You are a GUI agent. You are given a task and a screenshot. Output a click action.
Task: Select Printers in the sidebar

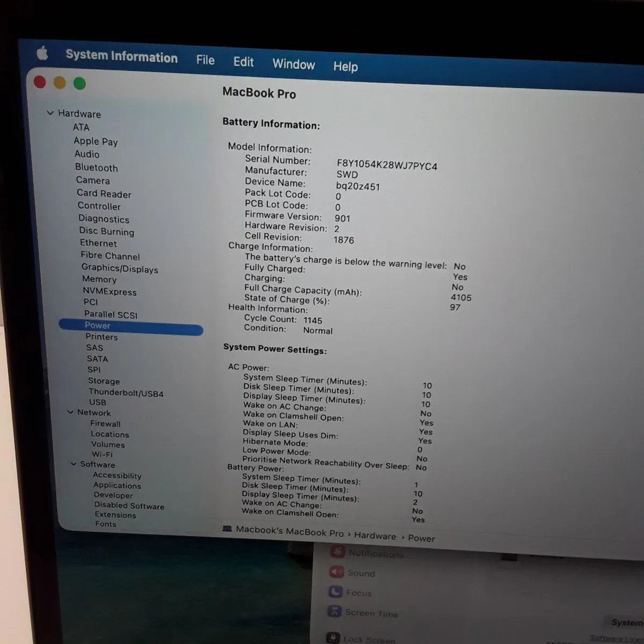[101, 337]
